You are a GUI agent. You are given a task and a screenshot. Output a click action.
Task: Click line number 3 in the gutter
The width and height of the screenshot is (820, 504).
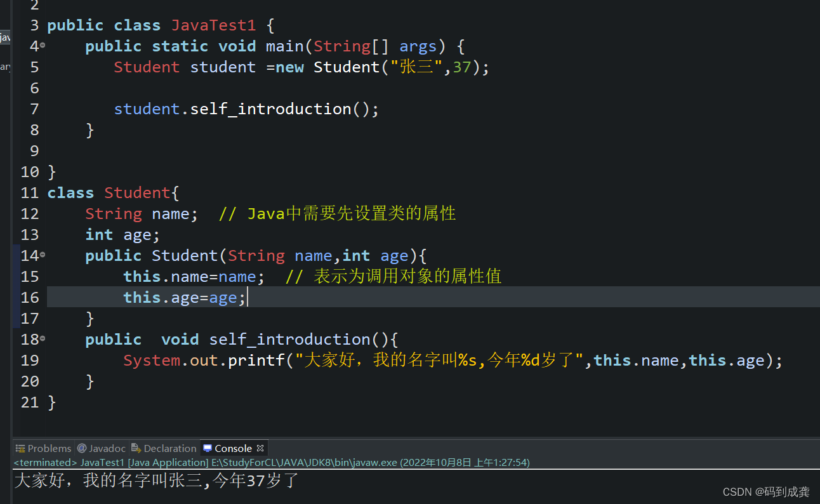coord(34,25)
